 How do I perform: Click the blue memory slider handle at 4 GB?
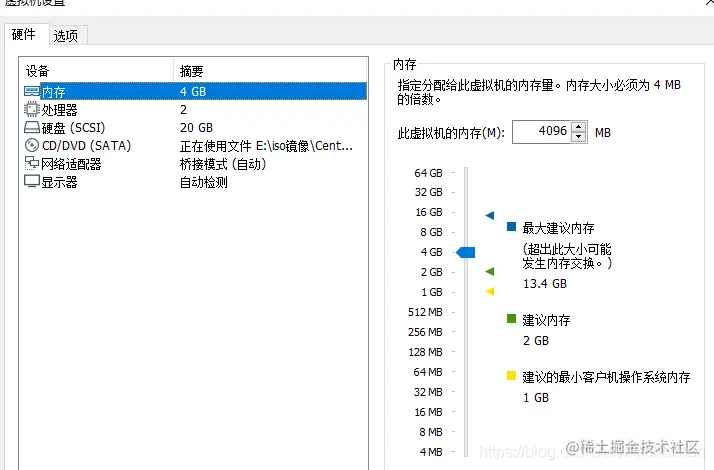coord(466,252)
